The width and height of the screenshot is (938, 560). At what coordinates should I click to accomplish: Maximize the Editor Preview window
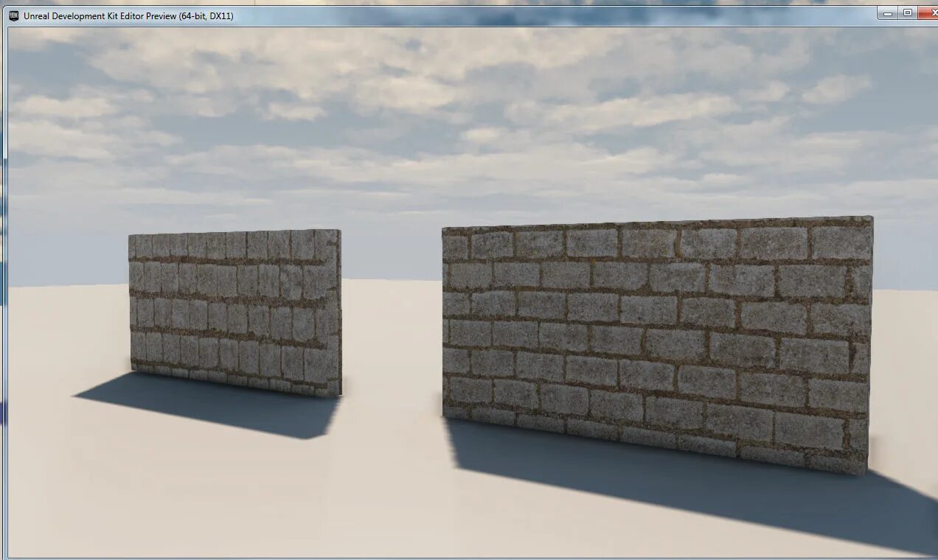pos(908,13)
